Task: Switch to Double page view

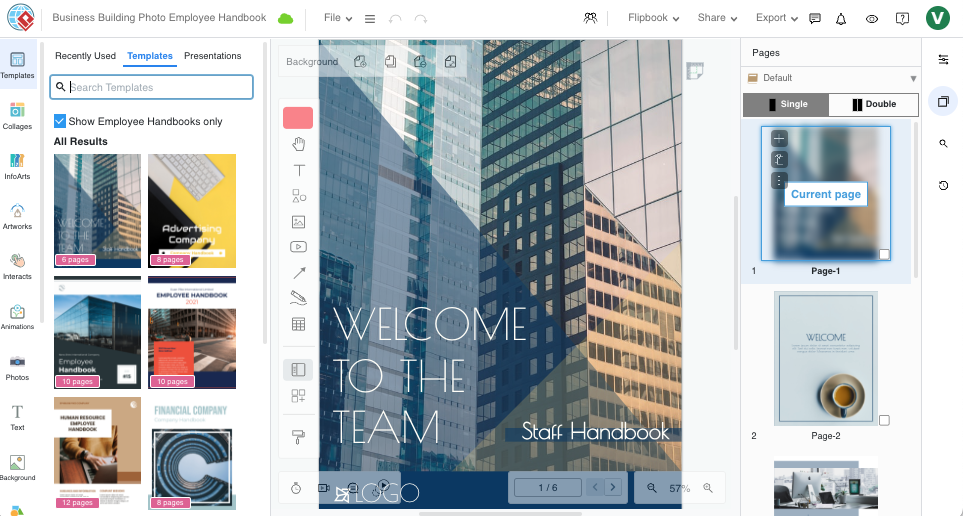Action: point(874,104)
